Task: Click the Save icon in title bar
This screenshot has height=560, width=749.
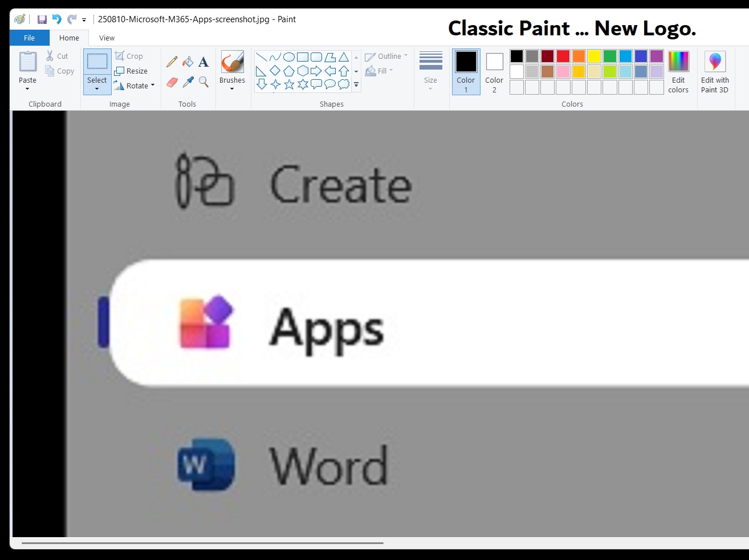Action: (42, 19)
